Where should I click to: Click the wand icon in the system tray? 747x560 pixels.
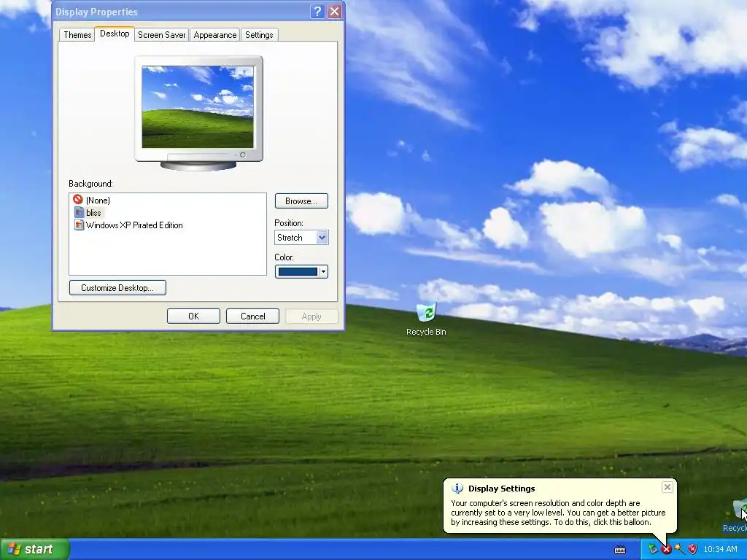(x=679, y=549)
